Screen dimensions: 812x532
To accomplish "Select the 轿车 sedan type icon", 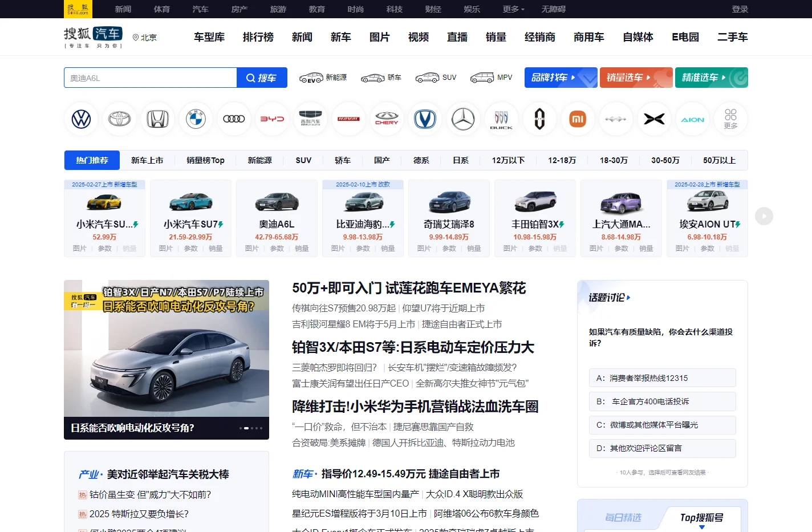I will point(381,78).
